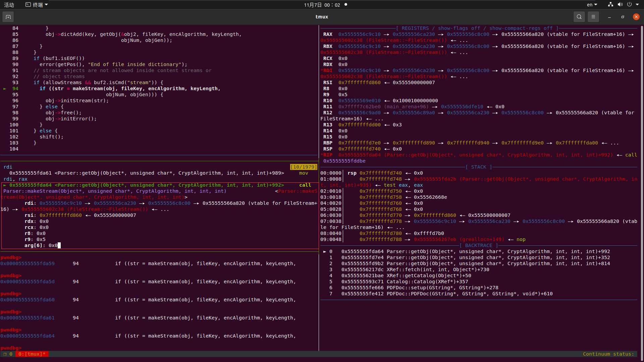The image size is (644, 362).
Task: Expand the system menu arrow
Action: [637, 5]
